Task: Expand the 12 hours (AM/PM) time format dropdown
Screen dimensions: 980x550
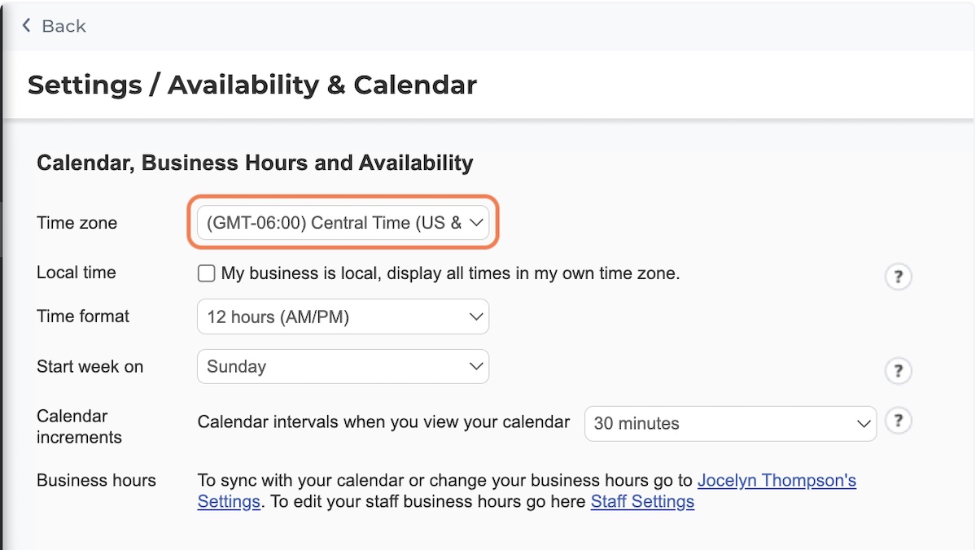Action: (343, 316)
